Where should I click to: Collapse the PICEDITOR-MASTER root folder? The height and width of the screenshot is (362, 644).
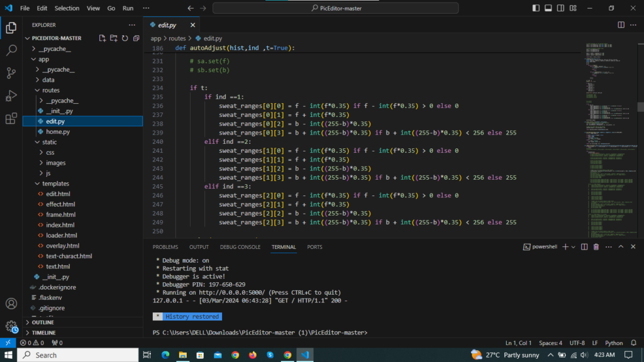point(28,38)
